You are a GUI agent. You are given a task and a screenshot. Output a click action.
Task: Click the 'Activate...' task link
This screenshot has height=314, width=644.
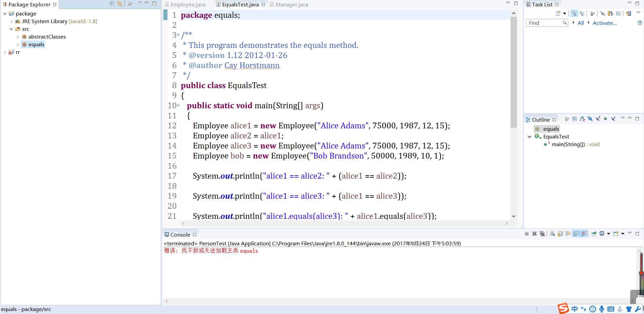click(x=604, y=23)
